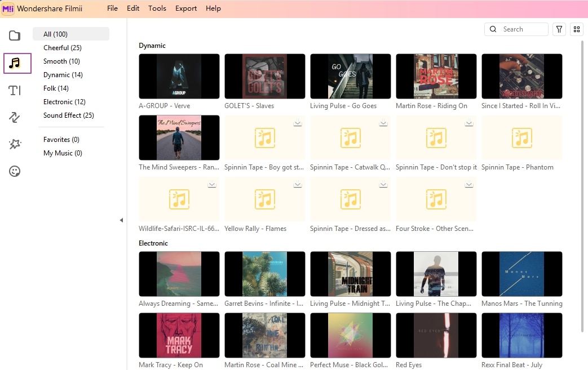Click the Dynamic section heading
Screen dimensions: 588x370
click(152, 45)
